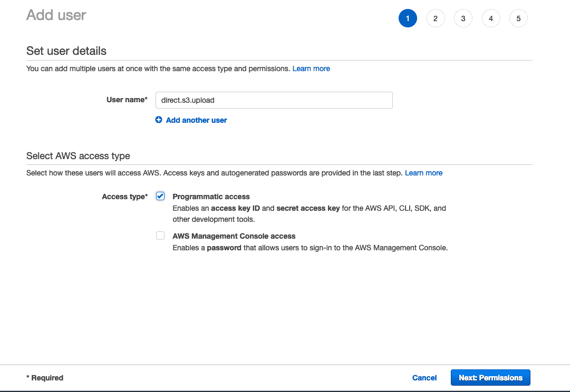Click the Access type field label
The height and width of the screenshot is (392, 570).
click(124, 197)
